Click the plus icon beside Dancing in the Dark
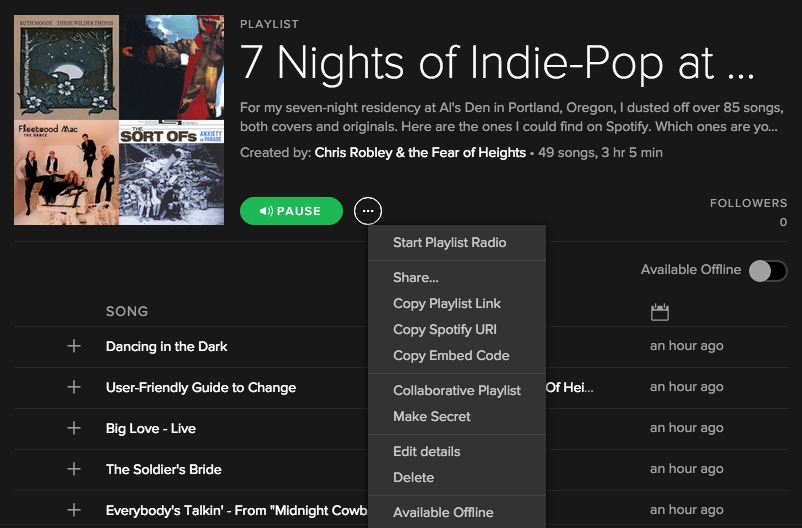The width and height of the screenshot is (802, 528). pos(73,346)
